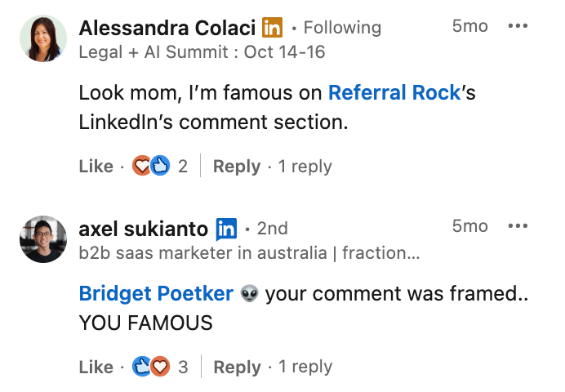The width and height of the screenshot is (565, 392).
Task: Reply to axel sukianto's comment
Action: click(237, 367)
